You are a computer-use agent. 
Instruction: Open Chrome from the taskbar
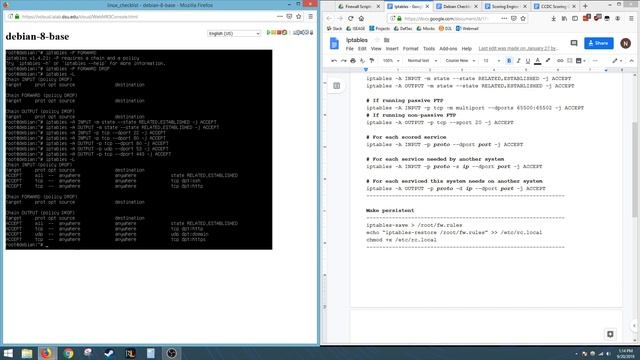click(68, 353)
